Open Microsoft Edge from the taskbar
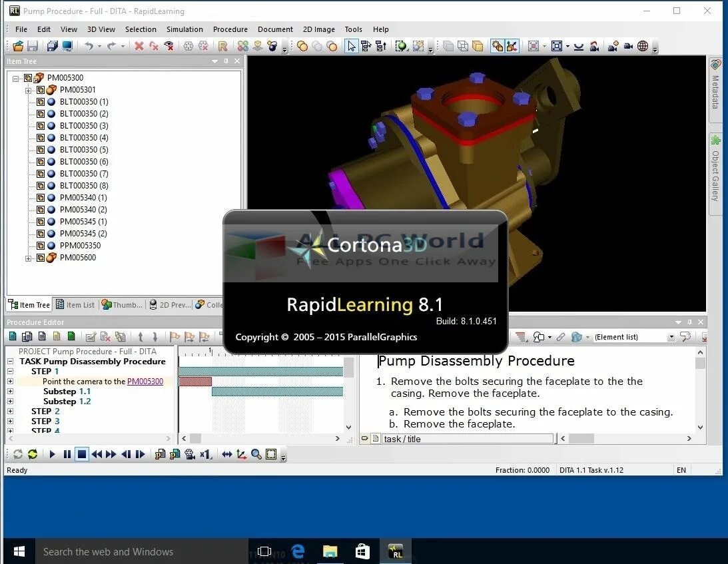Screen dimensions: 728x564 click(x=298, y=551)
